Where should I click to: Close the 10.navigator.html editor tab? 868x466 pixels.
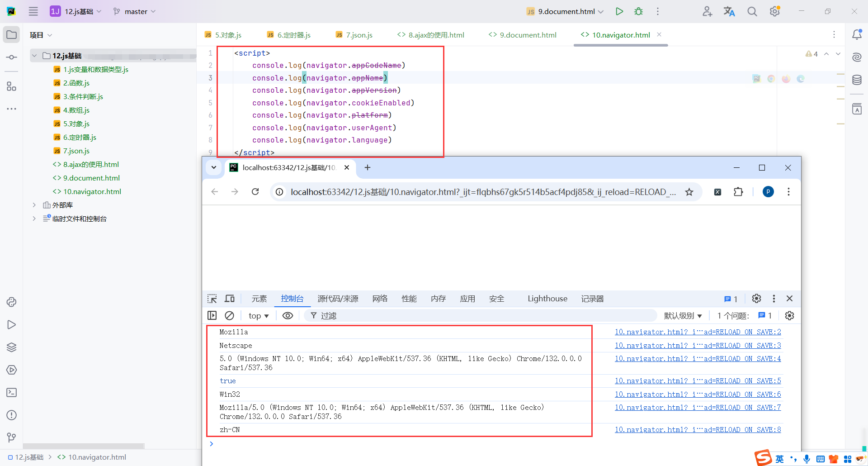click(659, 34)
